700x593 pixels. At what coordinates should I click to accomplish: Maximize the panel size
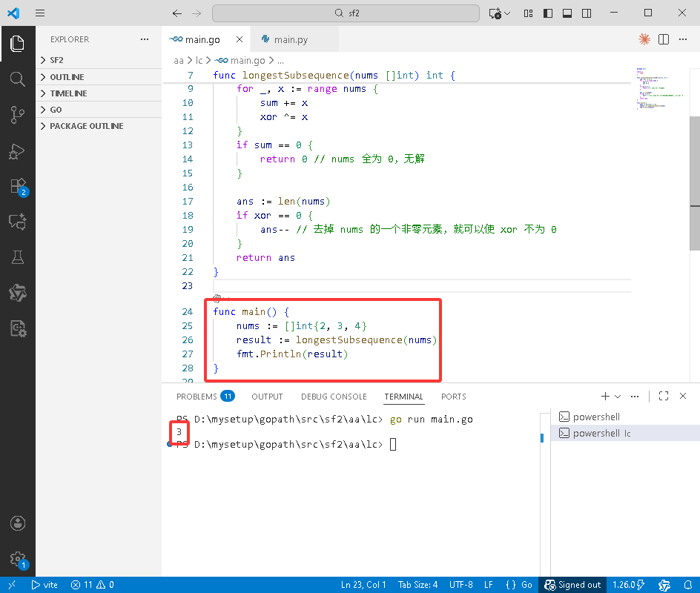pyautogui.click(x=664, y=397)
